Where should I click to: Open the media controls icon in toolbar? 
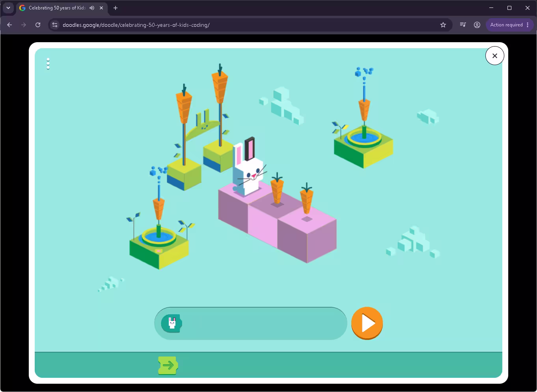(x=463, y=25)
